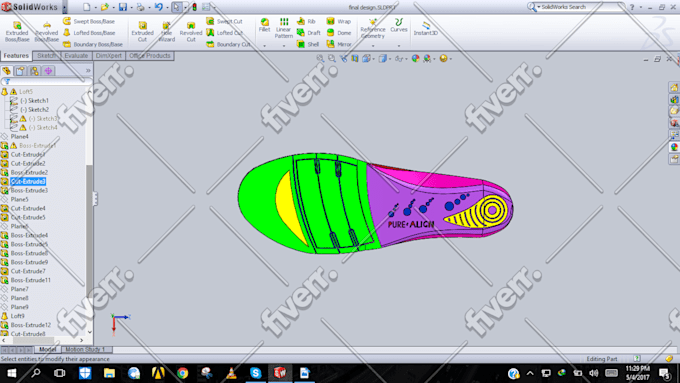Choose Lofted Boss/Base feature
This screenshot has height=383, width=680.
[89, 33]
